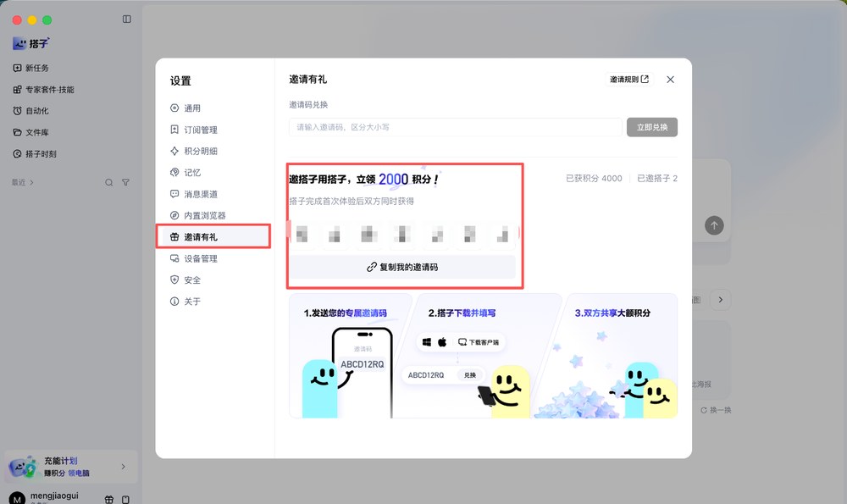The width and height of the screenshot is (847, 504).
Task: Toggle the sidebar collapse icon
Action: [126, 19]
